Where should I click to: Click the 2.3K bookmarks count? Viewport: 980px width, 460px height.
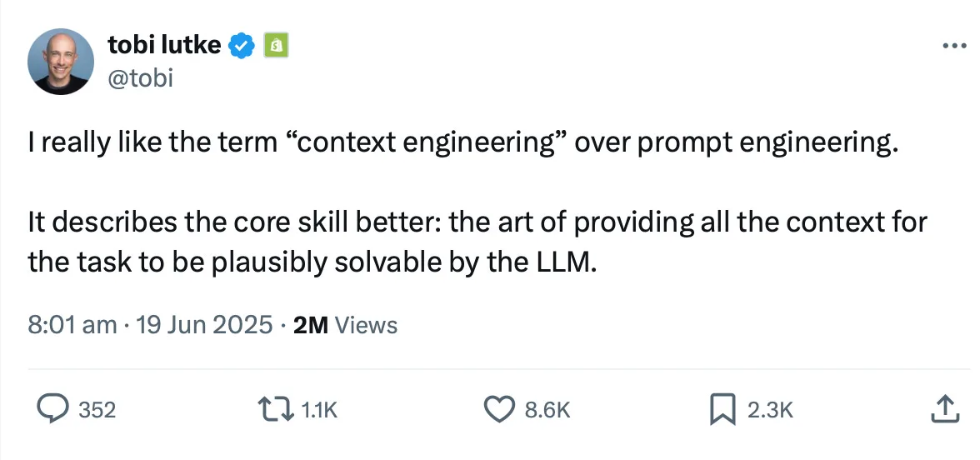tap(770, 410)
